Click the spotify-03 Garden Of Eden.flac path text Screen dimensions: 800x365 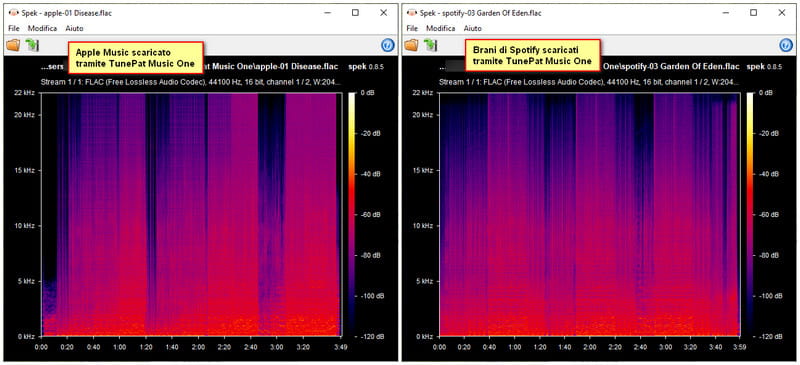(x=590, y=66)
